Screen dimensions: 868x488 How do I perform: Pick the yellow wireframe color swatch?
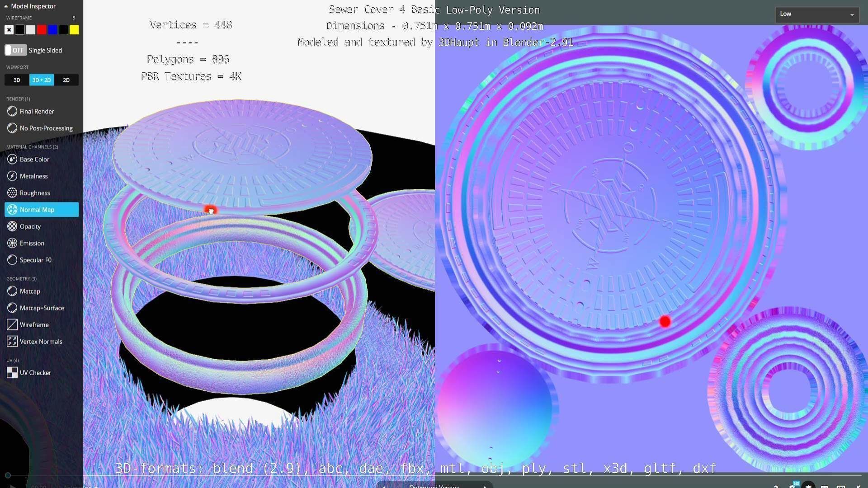[x=74, y=30]
